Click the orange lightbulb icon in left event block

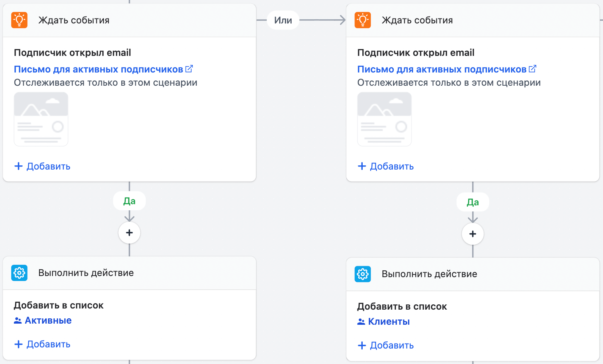[x=19, y=20]
